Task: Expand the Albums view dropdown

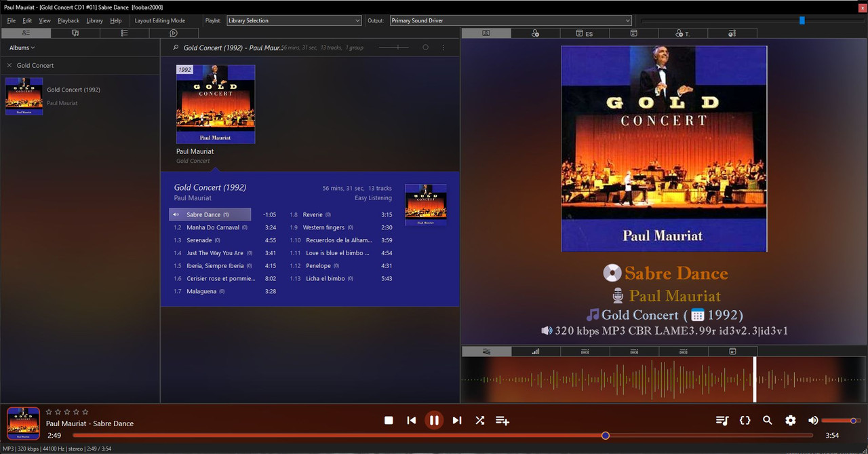Action: tap(22, 48)
